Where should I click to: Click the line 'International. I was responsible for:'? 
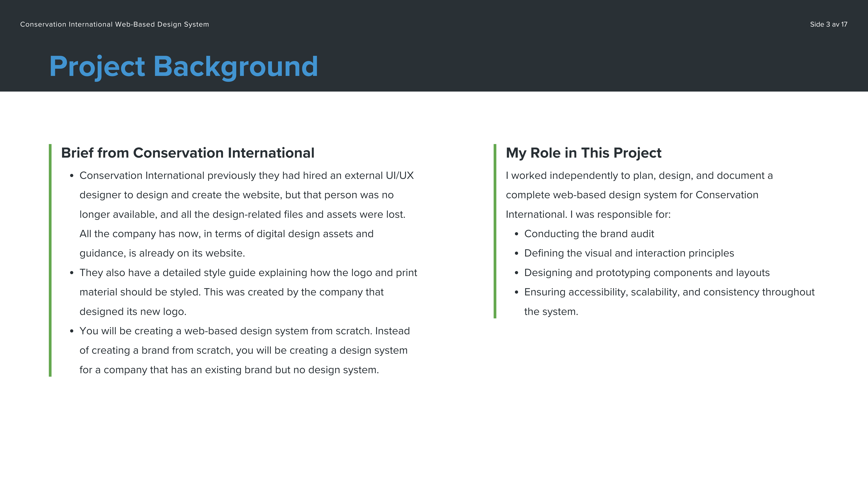tap(588, 215)
